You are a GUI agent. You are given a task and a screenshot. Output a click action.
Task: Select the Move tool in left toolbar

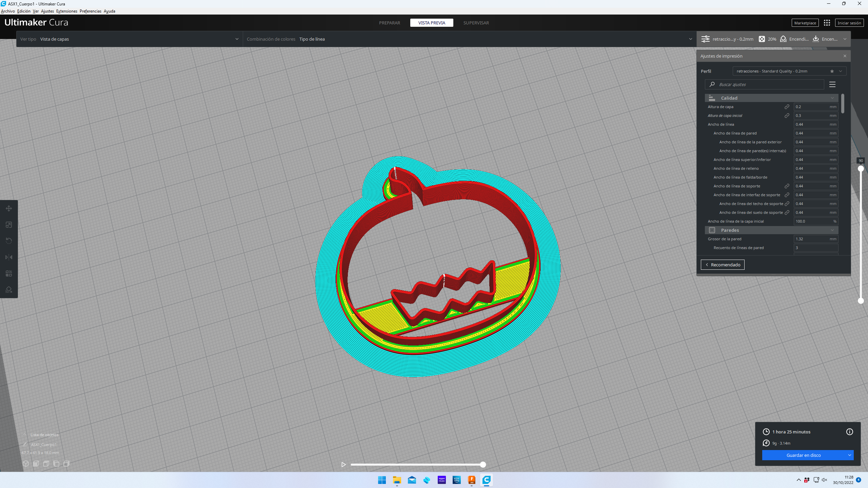click(x=9, y=208)
